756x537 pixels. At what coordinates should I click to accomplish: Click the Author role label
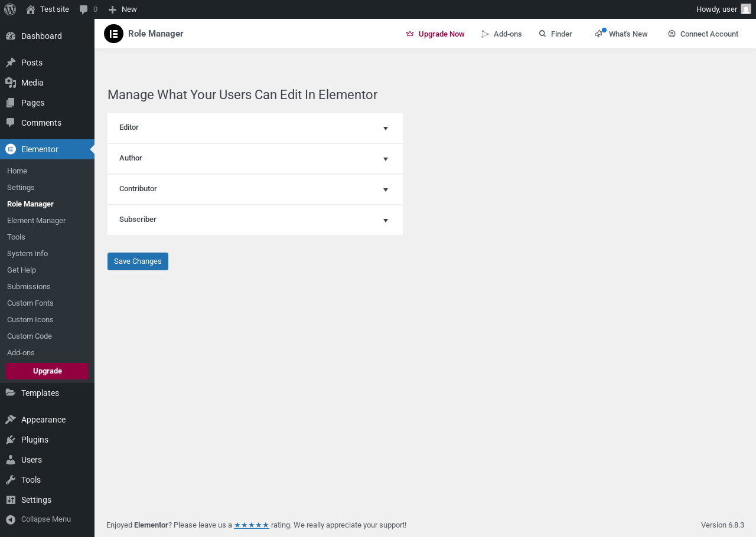pyautogui.click(x=131, y=158)
